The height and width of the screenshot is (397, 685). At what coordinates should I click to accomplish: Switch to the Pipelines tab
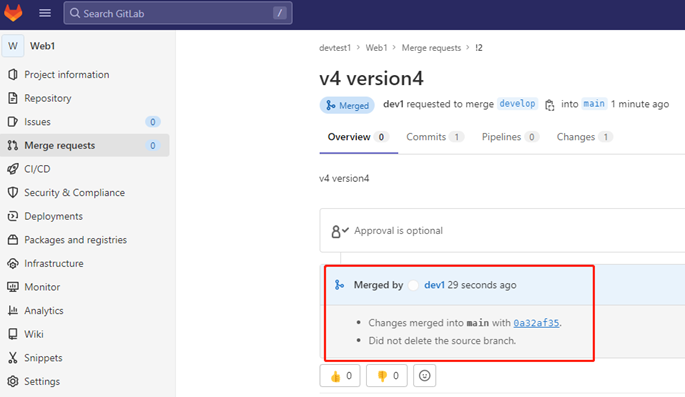[510, 137]
